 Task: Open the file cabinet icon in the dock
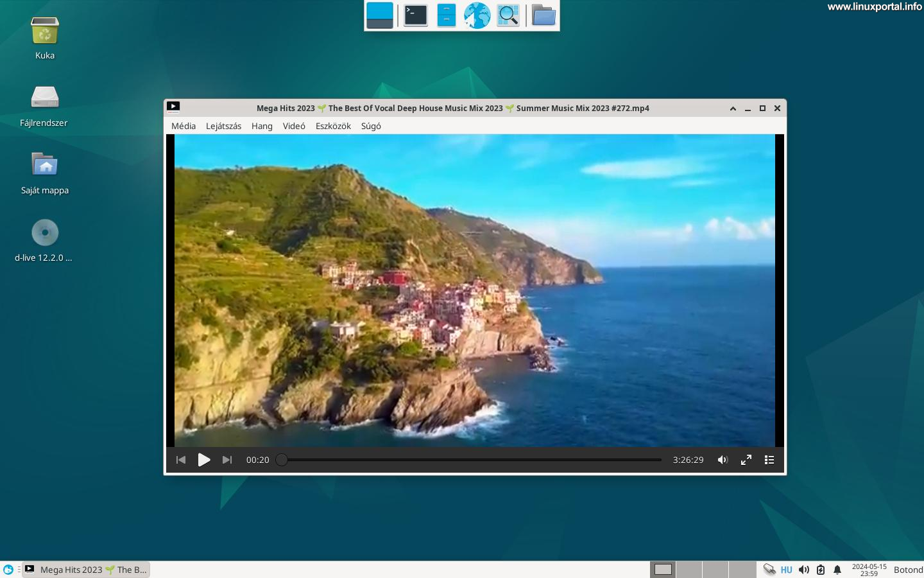coord(446,15)
